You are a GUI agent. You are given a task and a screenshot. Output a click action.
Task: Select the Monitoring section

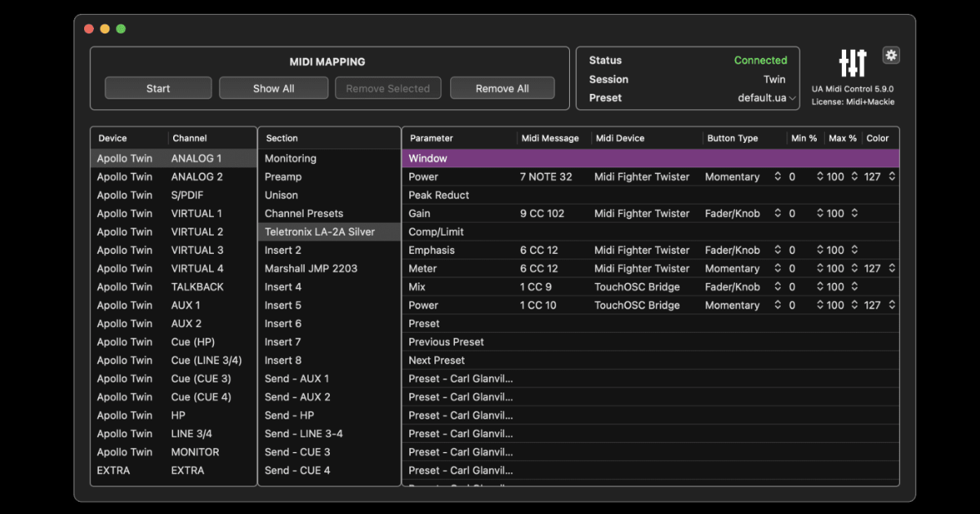pyautogui.click(x=329, y=158)
